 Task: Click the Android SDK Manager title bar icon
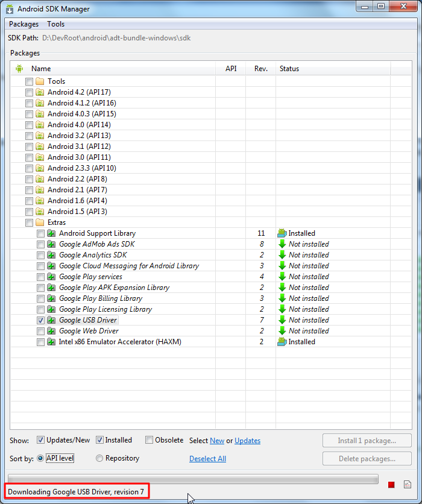(x=10, y=9)
